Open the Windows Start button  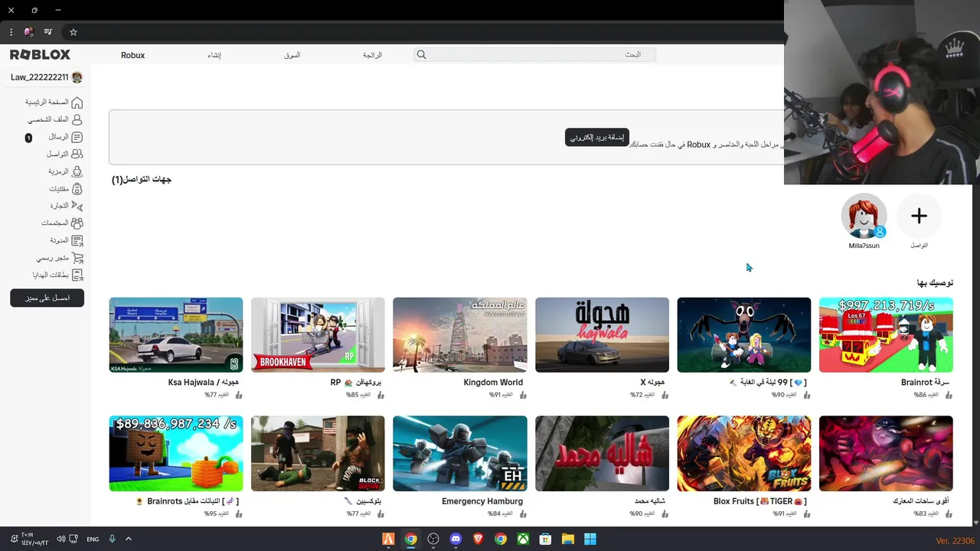point(590,539)
